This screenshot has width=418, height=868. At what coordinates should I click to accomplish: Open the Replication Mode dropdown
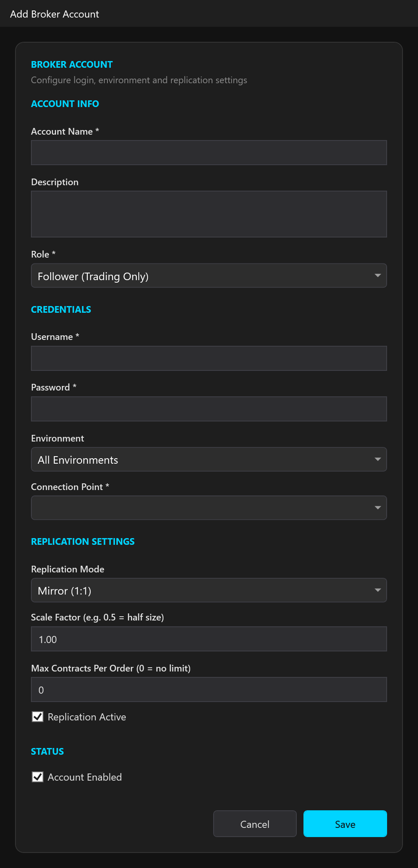(x=209, y=590)
